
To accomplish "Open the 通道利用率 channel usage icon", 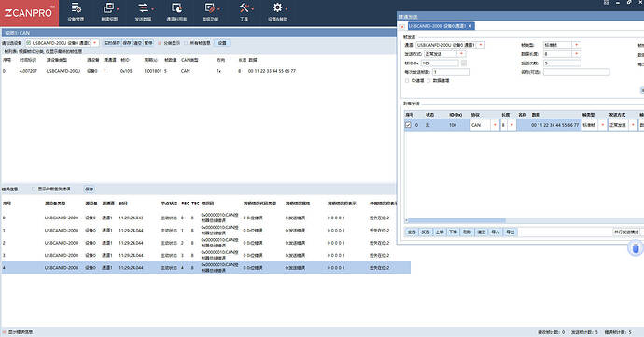I will click(x=176, y=11).
